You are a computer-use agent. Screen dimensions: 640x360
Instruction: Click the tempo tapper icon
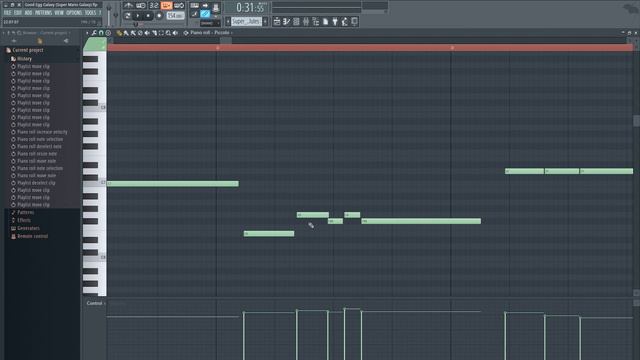(x=345, y=21)
